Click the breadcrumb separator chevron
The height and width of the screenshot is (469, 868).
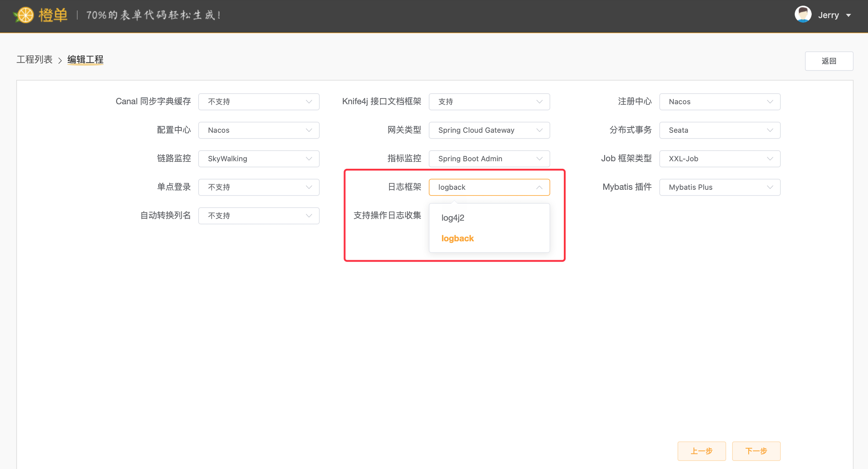click(60, 60)
